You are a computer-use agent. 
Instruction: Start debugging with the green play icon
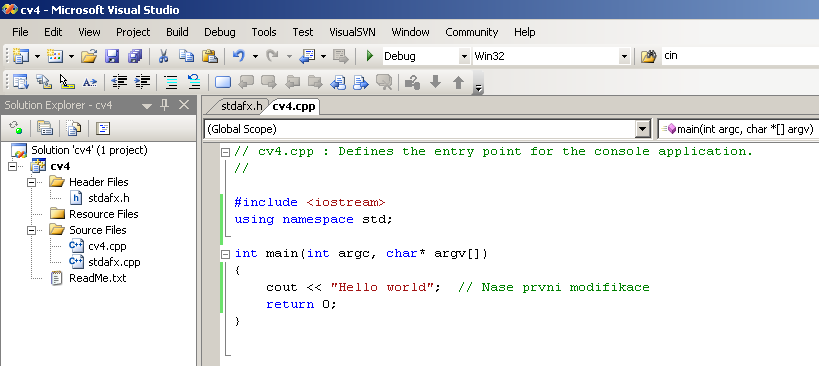pyautogui.click(x=370, y=56)
